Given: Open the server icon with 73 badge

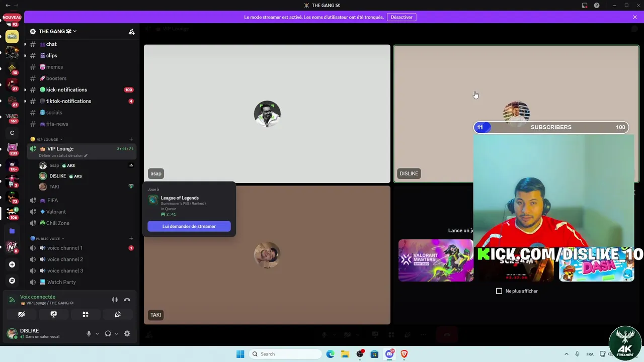Looking at the screenshot, I should click(12, 197).
